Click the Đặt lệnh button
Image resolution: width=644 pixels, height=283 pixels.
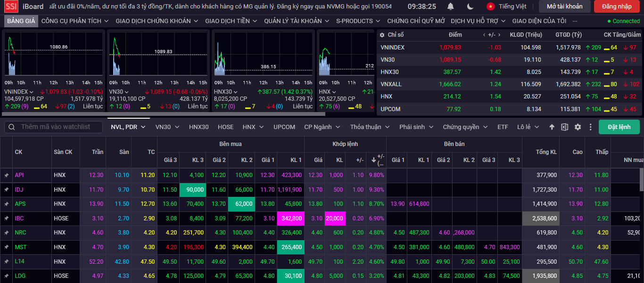(x=619, y=127)
